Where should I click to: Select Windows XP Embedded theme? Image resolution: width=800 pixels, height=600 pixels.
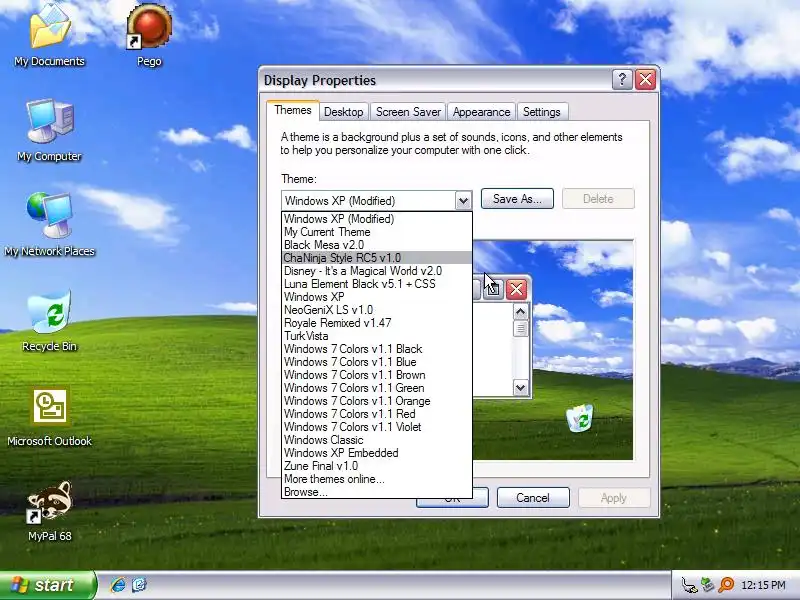click(x=377, y=453)
